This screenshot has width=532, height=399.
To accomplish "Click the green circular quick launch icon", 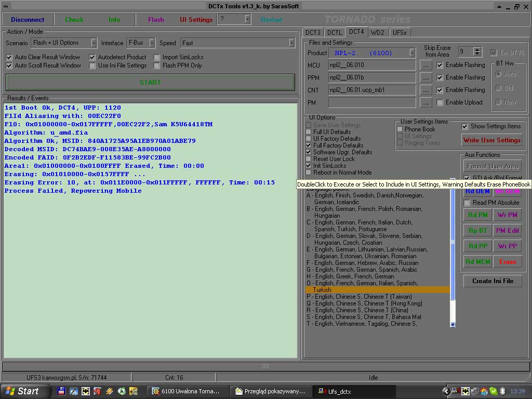I will [x=122, y=391].
